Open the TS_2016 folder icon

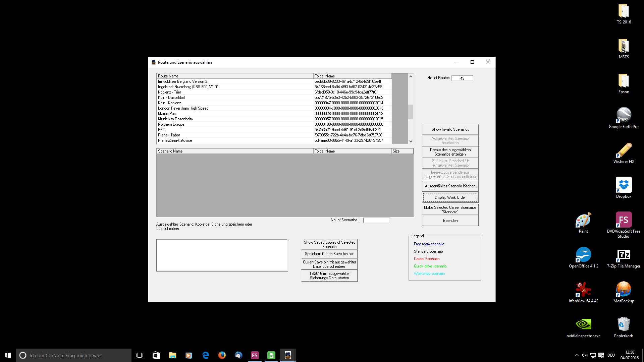[624, 11]
